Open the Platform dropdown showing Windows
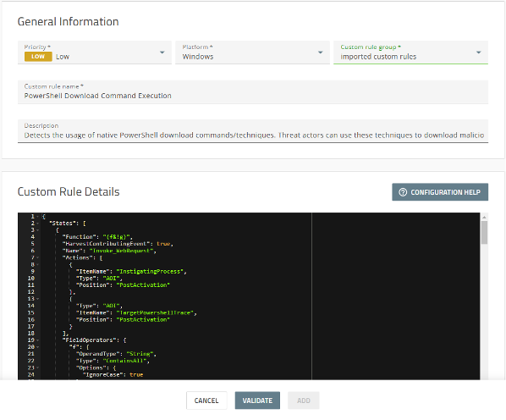Image resolution: width=506 pixels, height=420 pixels. [252, 52]
